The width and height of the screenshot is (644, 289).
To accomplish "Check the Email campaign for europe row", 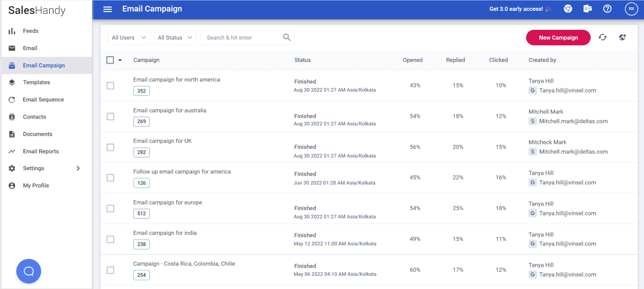I will pyautogui.click(x=110, y=209).
